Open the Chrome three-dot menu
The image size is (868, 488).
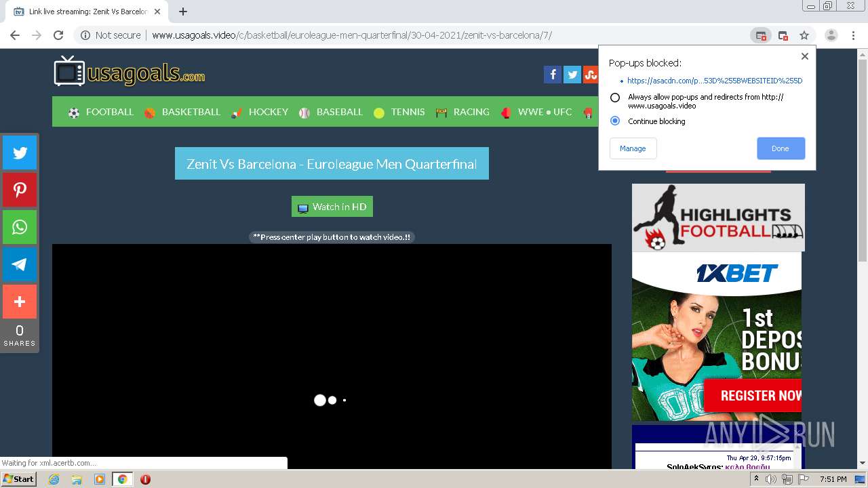(854, 35)
